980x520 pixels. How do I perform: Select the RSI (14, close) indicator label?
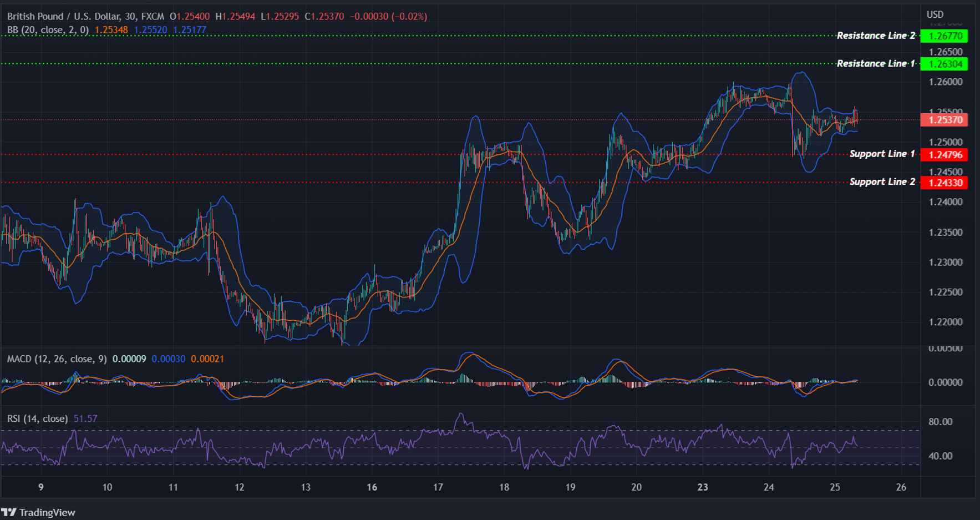click(x=37, y=418)
